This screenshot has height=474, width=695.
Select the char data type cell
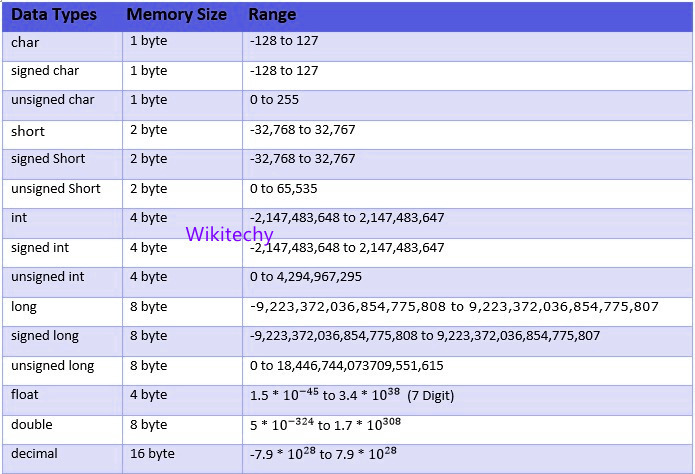[26, 43]
